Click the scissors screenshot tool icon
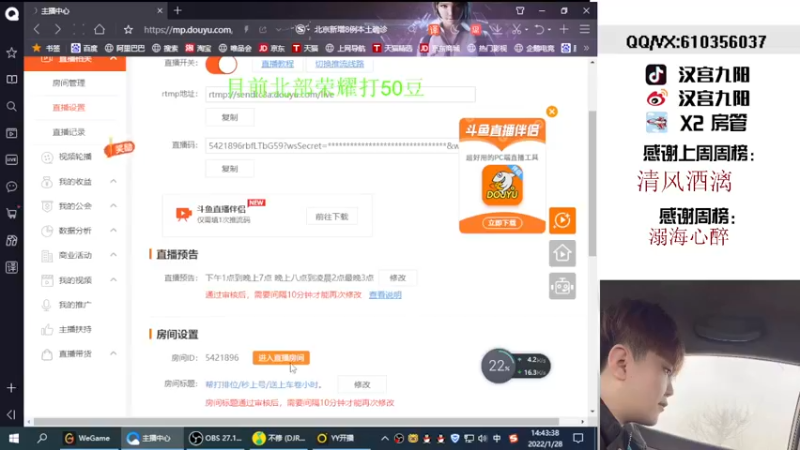800x450 pixels. [x=516, y=30]
